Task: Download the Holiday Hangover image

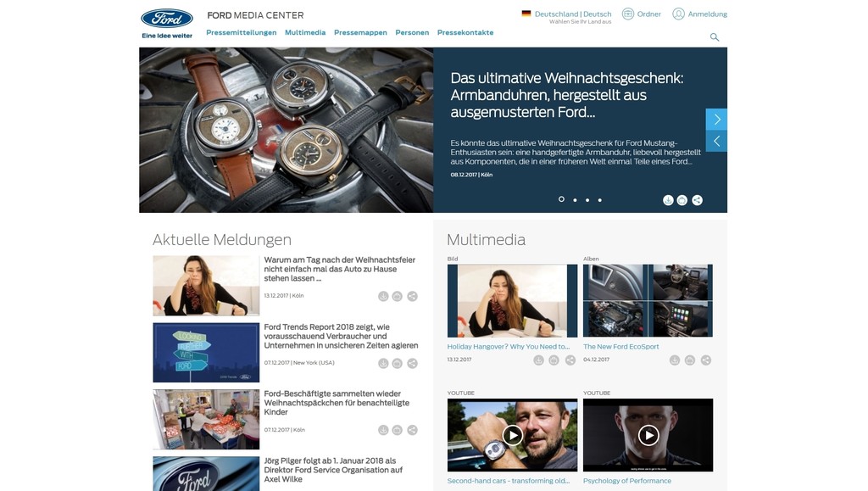Action: 538,360
